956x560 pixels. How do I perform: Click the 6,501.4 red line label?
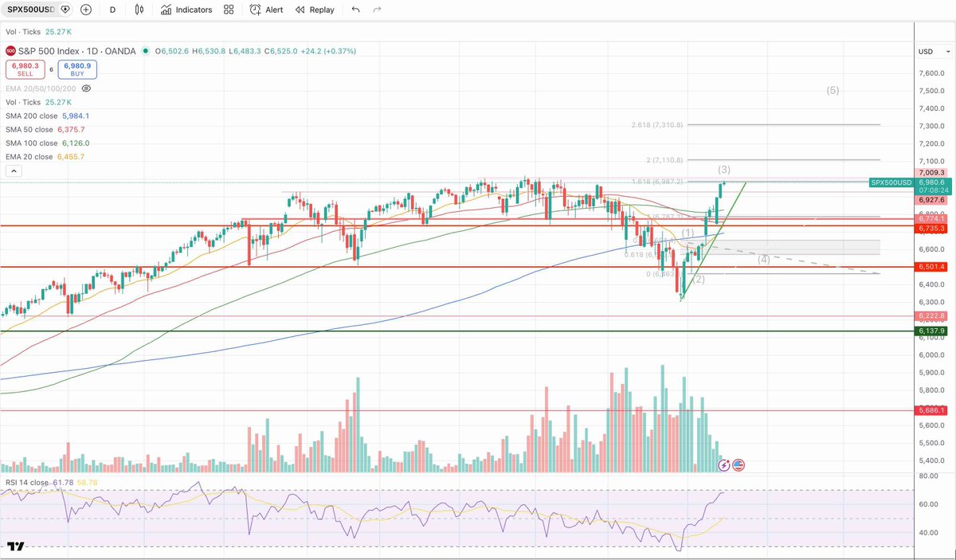[x=931, y=267]
